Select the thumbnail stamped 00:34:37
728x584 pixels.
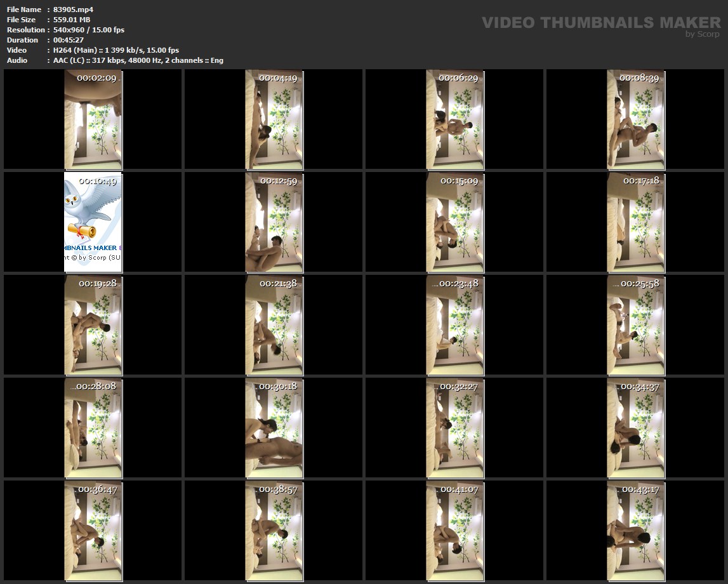[x=635, y=428]
